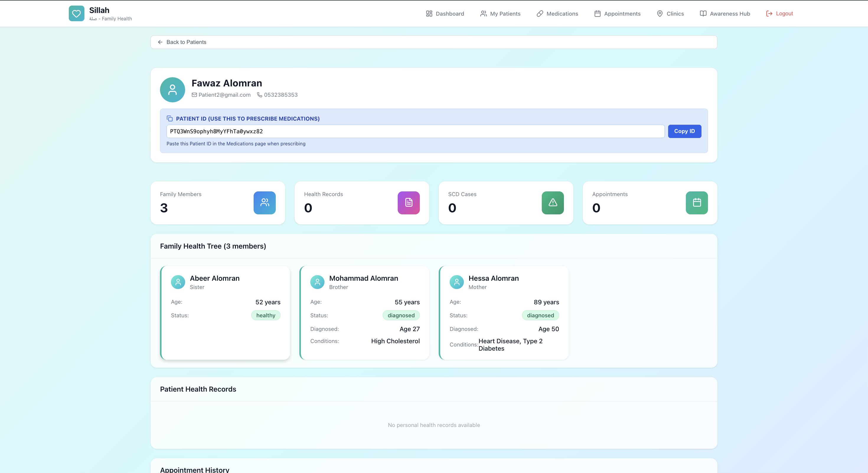Click the healthy status badge on Abeer Alomran
The width and height of the screenshot is (868, 473).
click(x=265, y=315)
